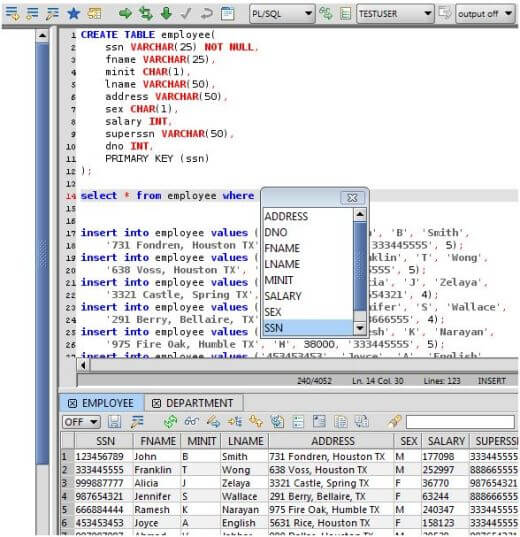The image size is (520, 537).
Task: Select the cell containing Wallace
Action: click(x=245, y=497)
